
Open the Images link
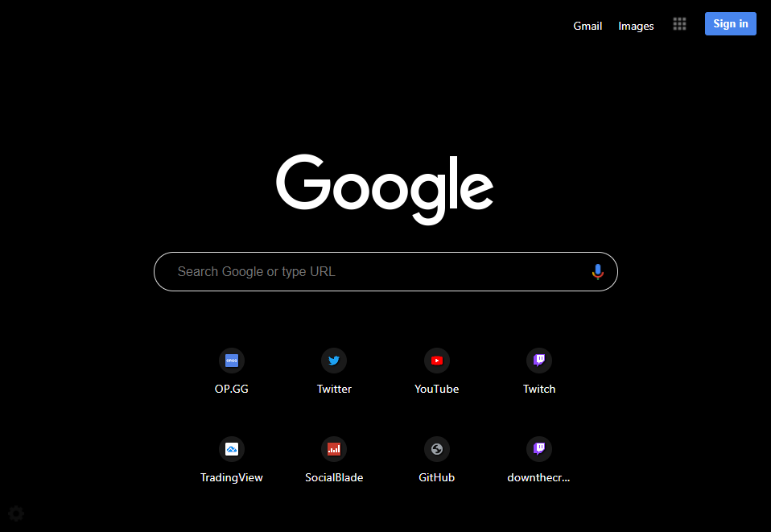(x=636, y=26)
